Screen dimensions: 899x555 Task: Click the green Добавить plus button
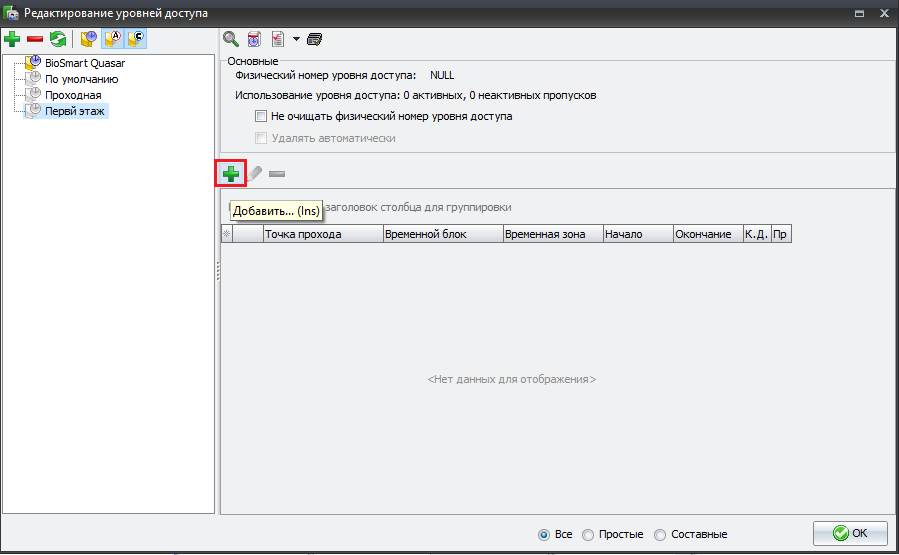(231, 173)
